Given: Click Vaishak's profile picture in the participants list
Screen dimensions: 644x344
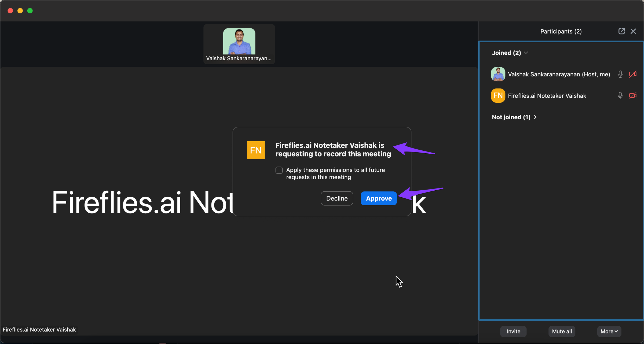Looking at the screenshot, I should 498,74.
